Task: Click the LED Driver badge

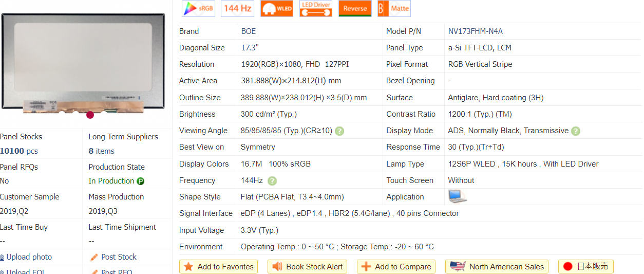Action: tap(316, 8)
